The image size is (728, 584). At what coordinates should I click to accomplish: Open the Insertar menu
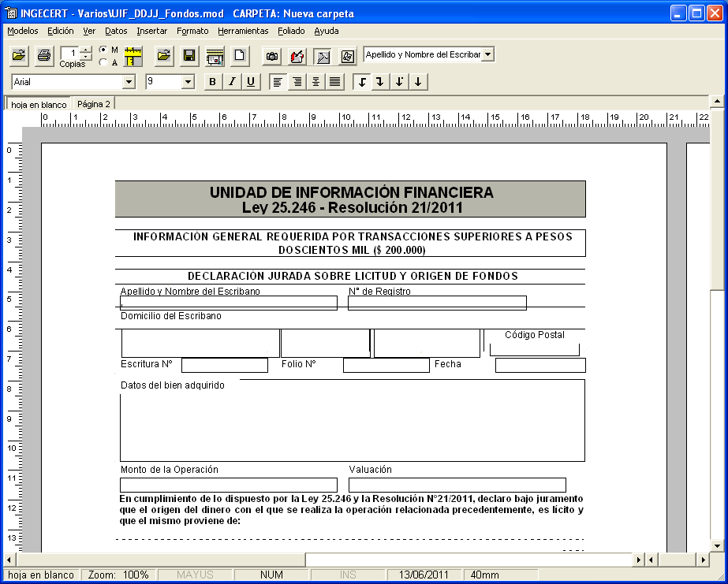(151, 31)
